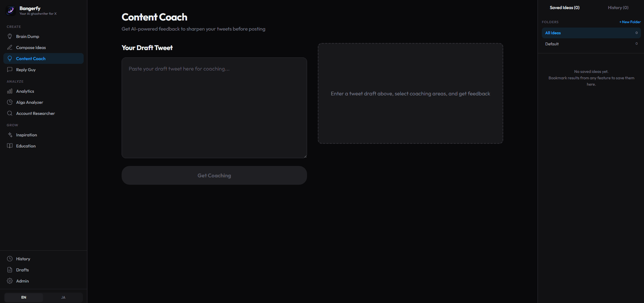Open the Admin settings

tap(22, 281)
